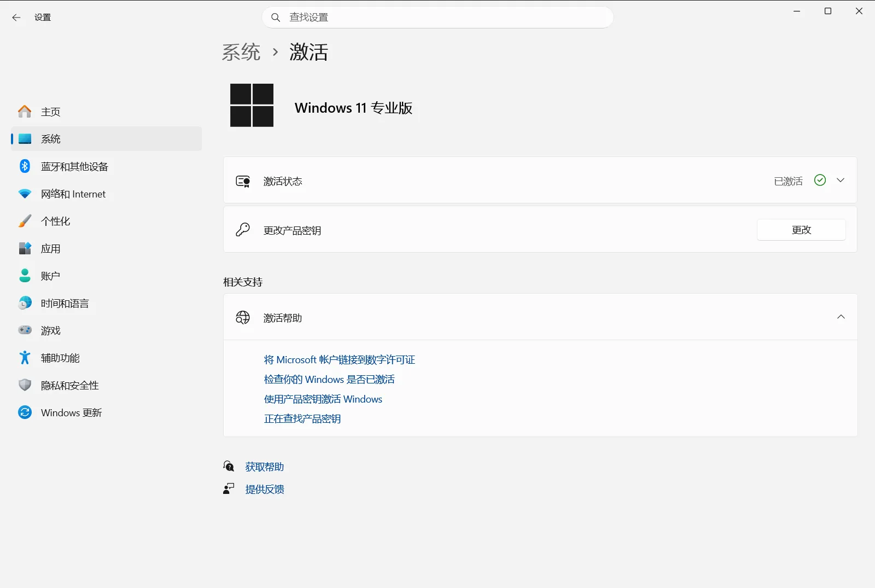Screen dimensions: 875x588
Task: Click the back arrow icon
Action: pyautogui.click(x=16, y=18)
